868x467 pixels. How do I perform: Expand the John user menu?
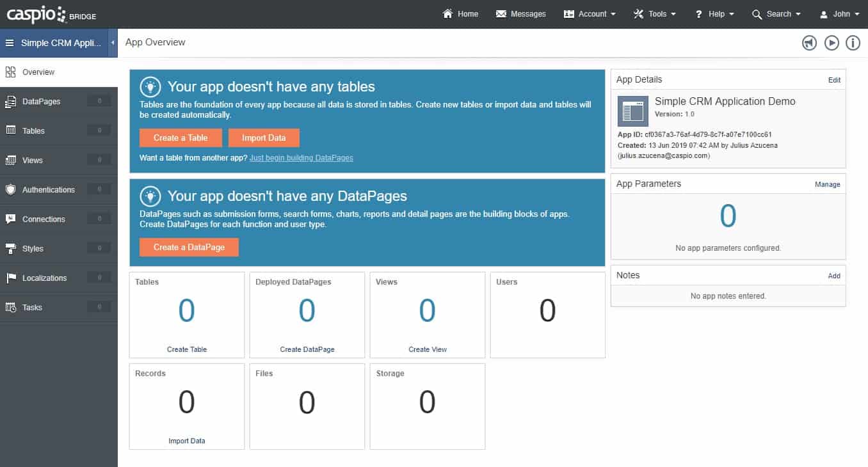tap(840, 14)
